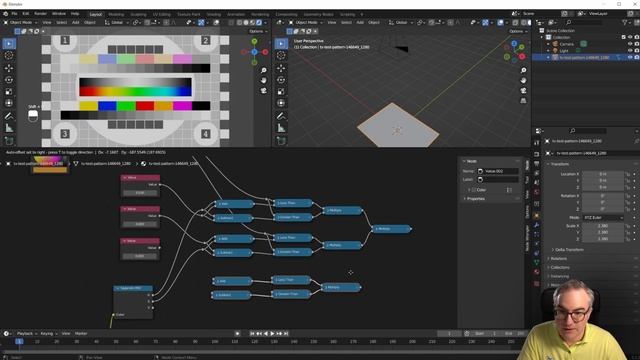Image resolution: width=640 pixels, height=360 pixels.
Task: Open the File menu
Action: [x=14, y=14]
